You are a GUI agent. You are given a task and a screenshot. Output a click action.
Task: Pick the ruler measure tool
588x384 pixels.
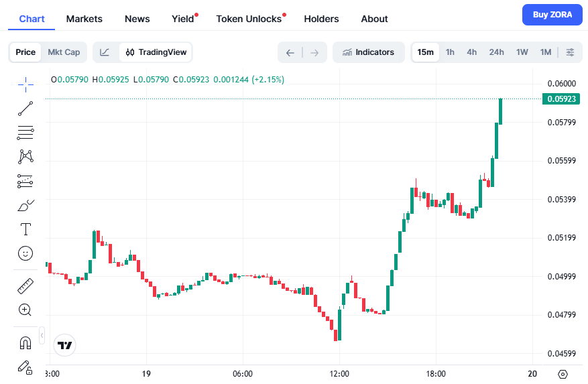click(25, 286)
